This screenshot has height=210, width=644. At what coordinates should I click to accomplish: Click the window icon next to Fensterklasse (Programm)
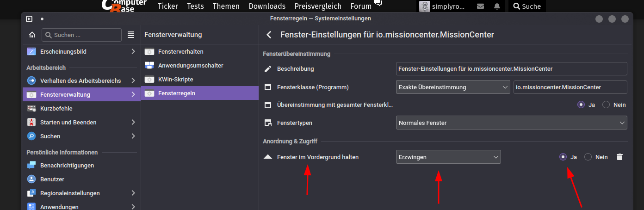[x=268, y=87]
